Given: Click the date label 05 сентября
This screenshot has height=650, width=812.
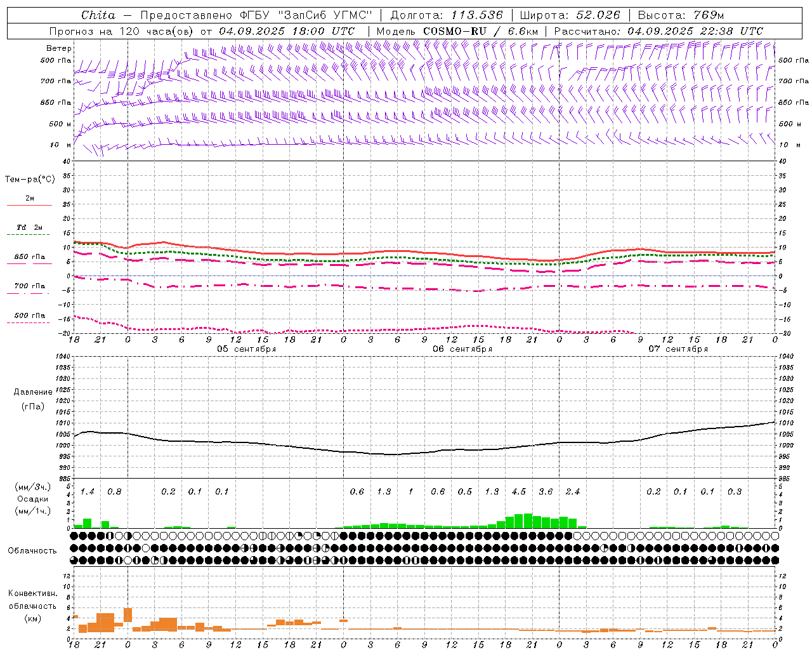Looking at the screenshot, I should tap(246, 349).
